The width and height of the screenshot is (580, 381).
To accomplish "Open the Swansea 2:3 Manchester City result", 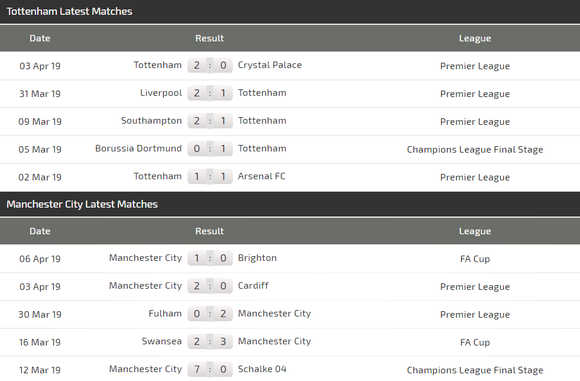I will click(x=210, y=341).
